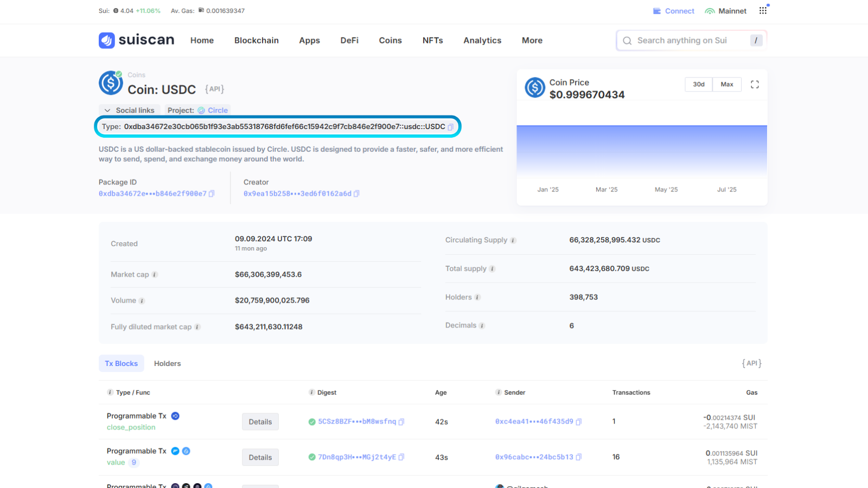Screen dimensions: 868x488
Task: Click the USDC coin logo
Action: (111, 83)
